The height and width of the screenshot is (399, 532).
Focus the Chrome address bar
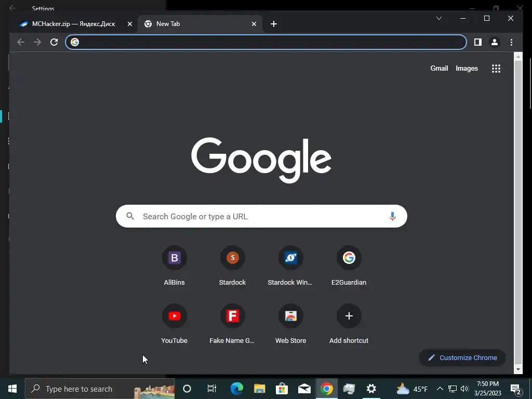pos(266,42)
